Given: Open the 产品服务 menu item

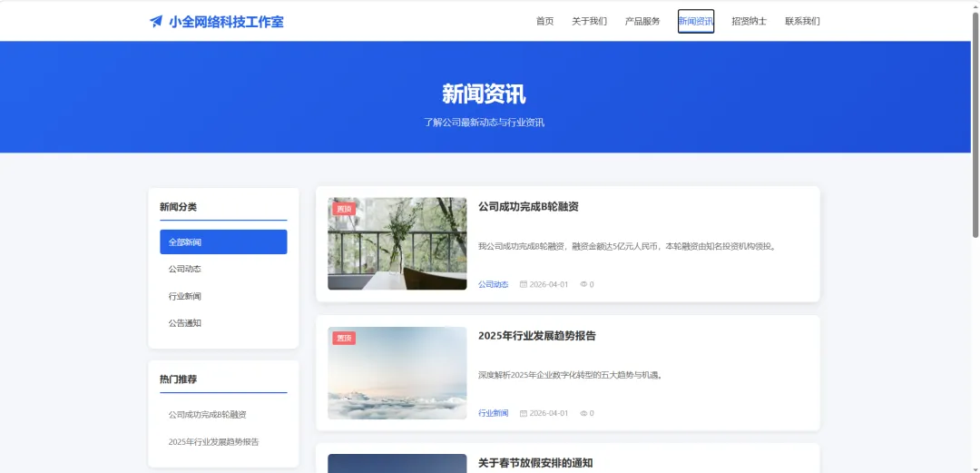Looking at the screenshot, I should tap(642, 21).
